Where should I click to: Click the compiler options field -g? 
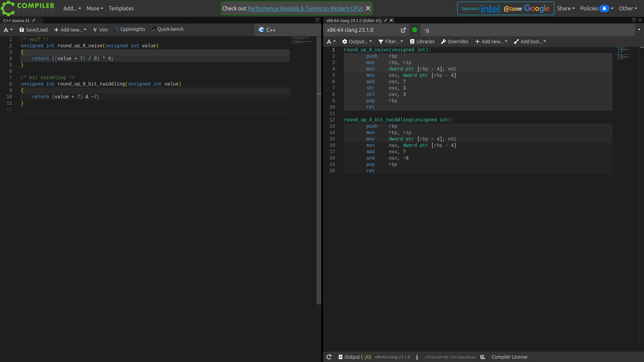[528, 30]
